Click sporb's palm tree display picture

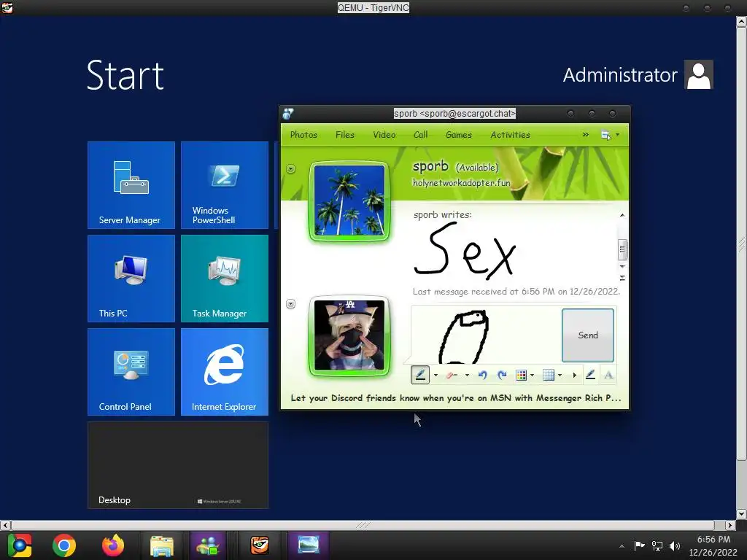(349, 201)
